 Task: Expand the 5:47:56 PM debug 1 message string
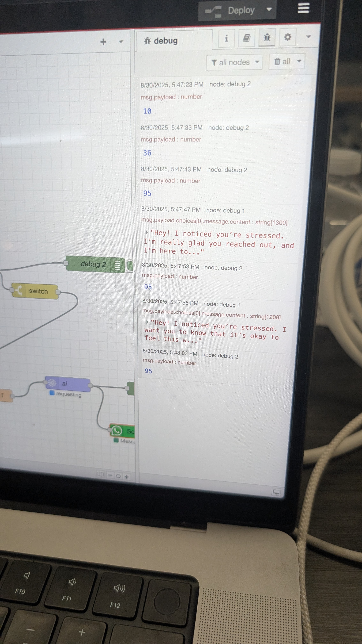click(147, 322)
